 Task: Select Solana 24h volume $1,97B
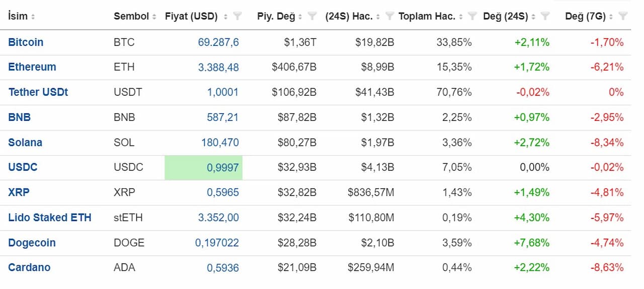pyautogui.click(x=377, y=142)
